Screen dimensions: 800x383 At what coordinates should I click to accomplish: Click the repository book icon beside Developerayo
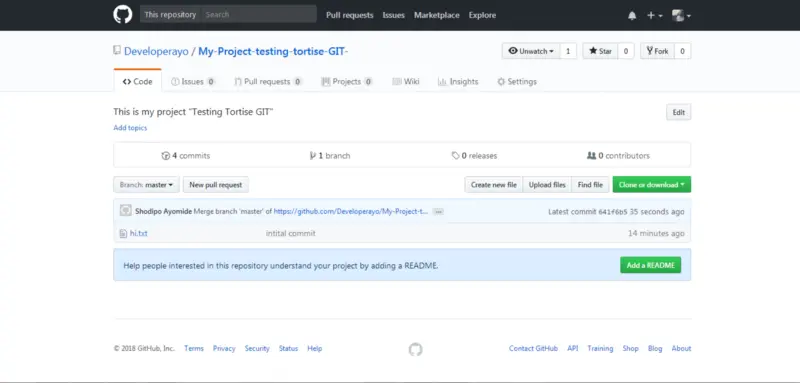click(x=117, y=50)
